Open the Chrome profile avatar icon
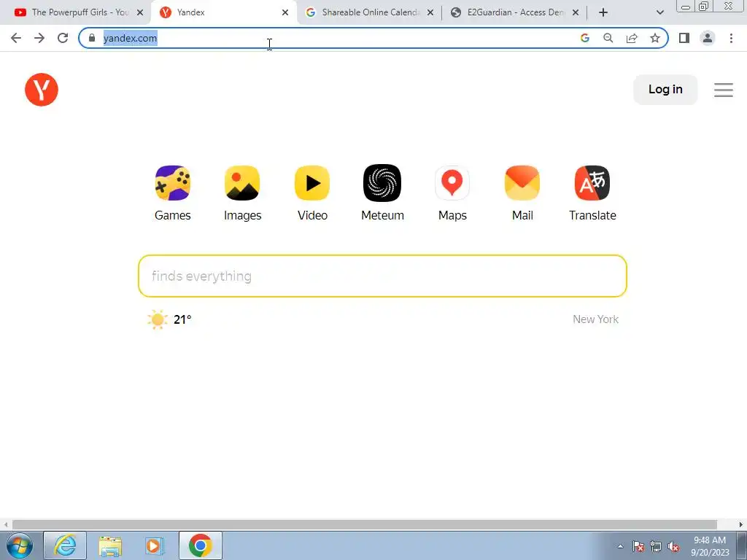The image size is (747, 560). [x=708, y=38]
